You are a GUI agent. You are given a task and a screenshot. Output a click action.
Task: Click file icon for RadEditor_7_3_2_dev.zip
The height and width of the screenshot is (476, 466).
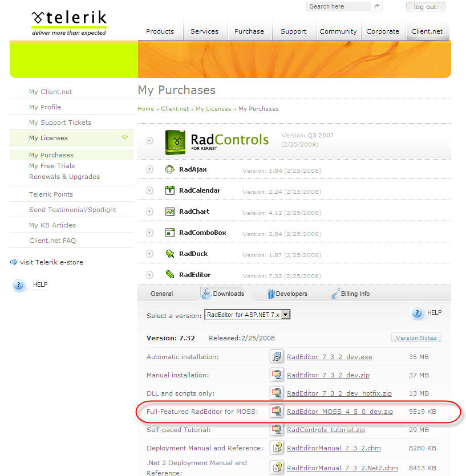tap(277, 375)
